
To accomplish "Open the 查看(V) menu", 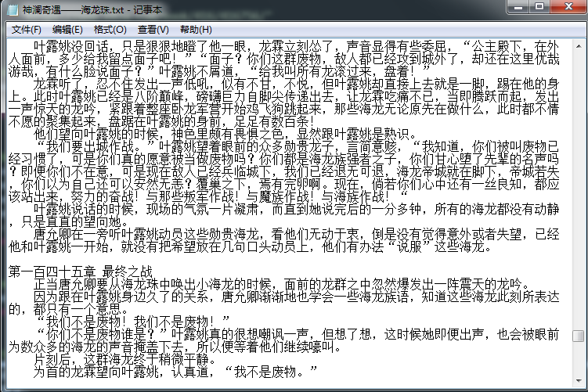I will pyautogui.click(x=153, y=30).
